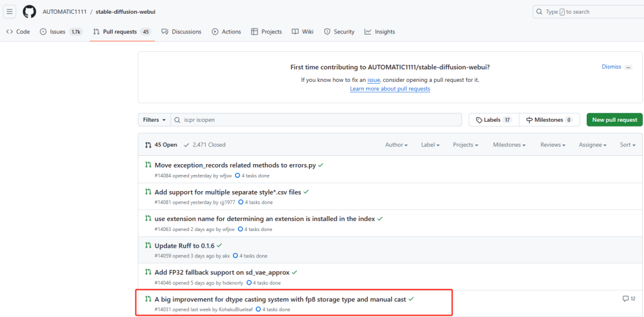The width and height of the screenshot is (644, 317).
Task: Click the open PR icon beside Add FP32 fallback
Action: [x=148, y=272]
